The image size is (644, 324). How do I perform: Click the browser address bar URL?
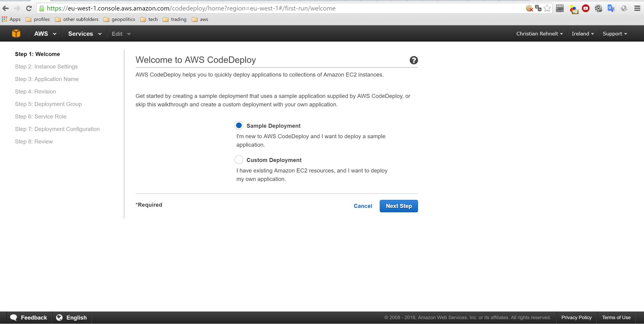pyautogui.click(x=242, y=8)
